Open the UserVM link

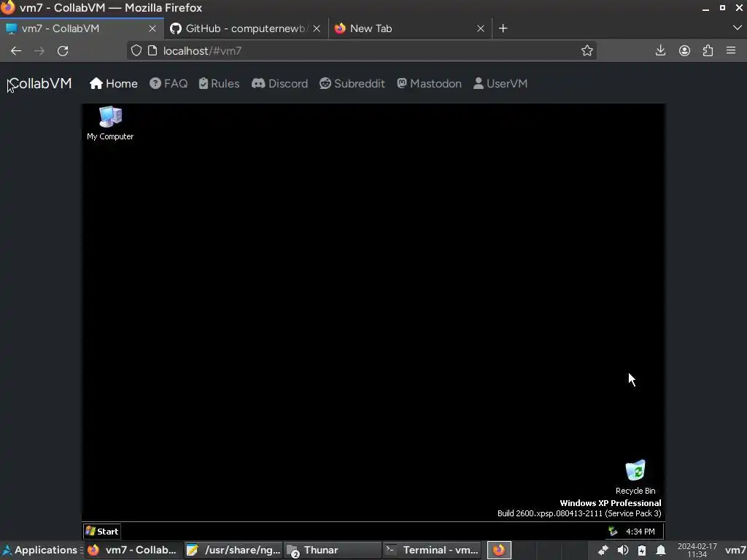click(x=500, y=84)
